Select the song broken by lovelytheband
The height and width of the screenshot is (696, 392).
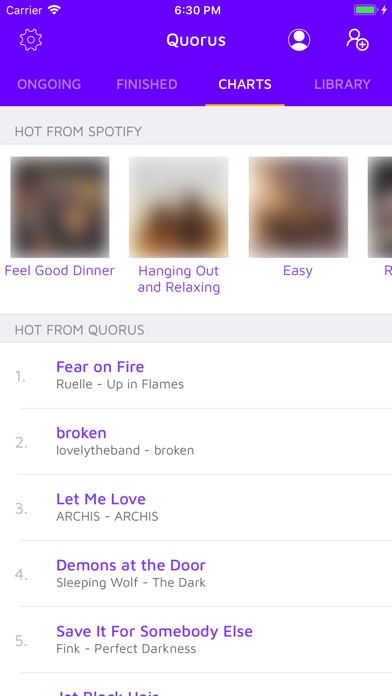(196, 442)
